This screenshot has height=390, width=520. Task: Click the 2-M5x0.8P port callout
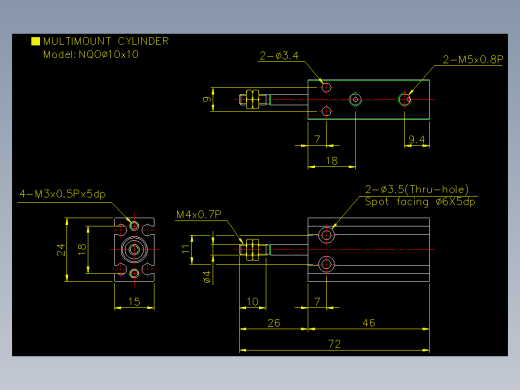[473, 60]
